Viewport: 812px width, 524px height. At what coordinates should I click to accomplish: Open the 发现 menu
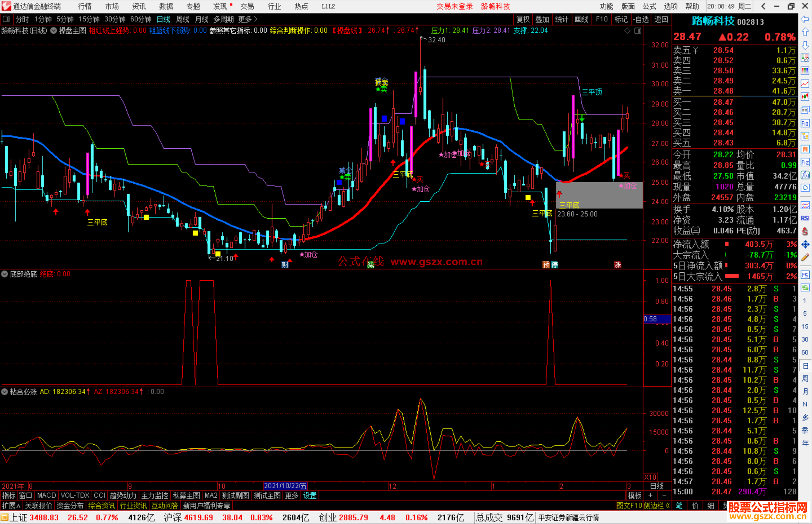pyautogui.click(x=220, y=6)
